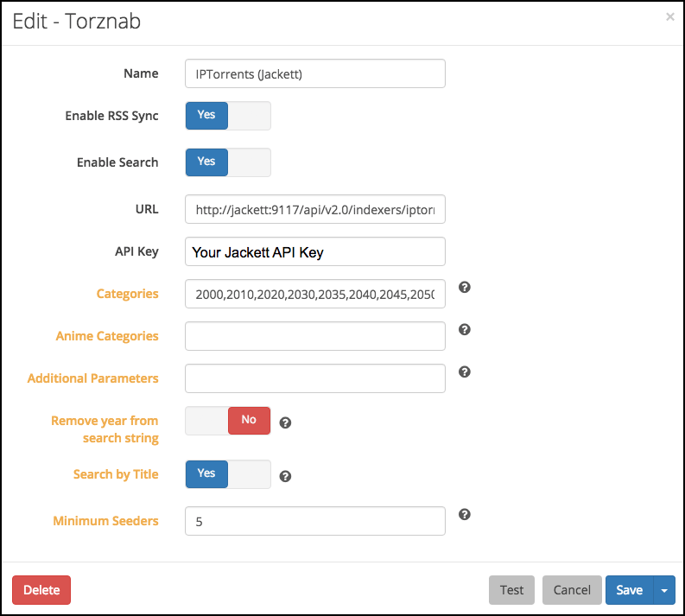Delete the IPTorrents indexer
The height and width of the screenshot is (616, 685).
click(41, 590)
